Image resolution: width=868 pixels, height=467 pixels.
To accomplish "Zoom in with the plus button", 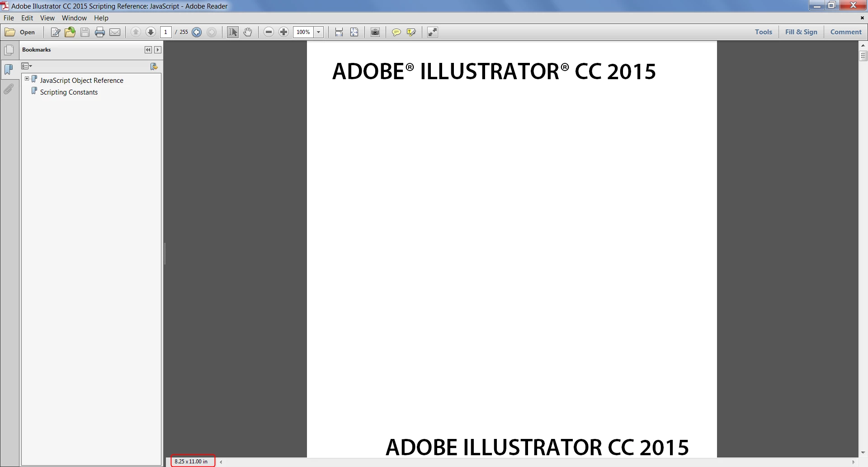I will [x=284, y=32].
